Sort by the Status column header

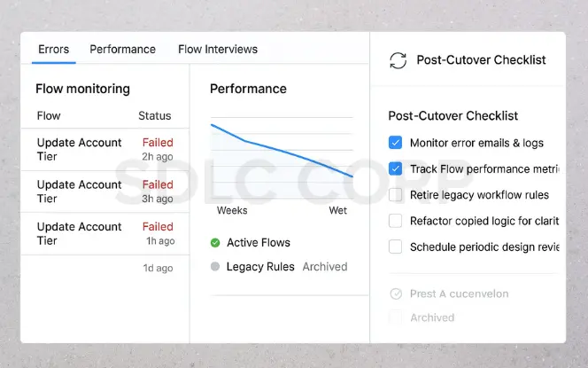pos(154,116)
